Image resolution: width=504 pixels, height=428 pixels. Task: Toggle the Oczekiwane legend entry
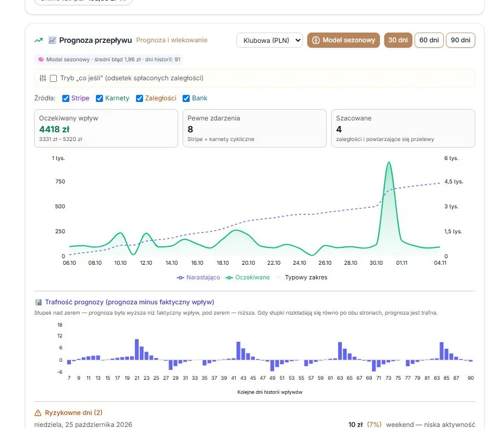tap(248, 277)
